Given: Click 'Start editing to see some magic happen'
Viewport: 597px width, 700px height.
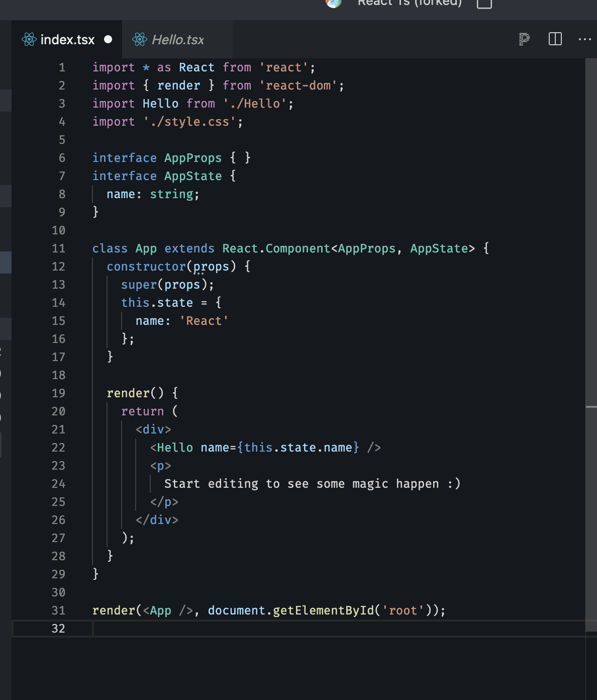Looking at the screenshot, I should coord(302,484).
